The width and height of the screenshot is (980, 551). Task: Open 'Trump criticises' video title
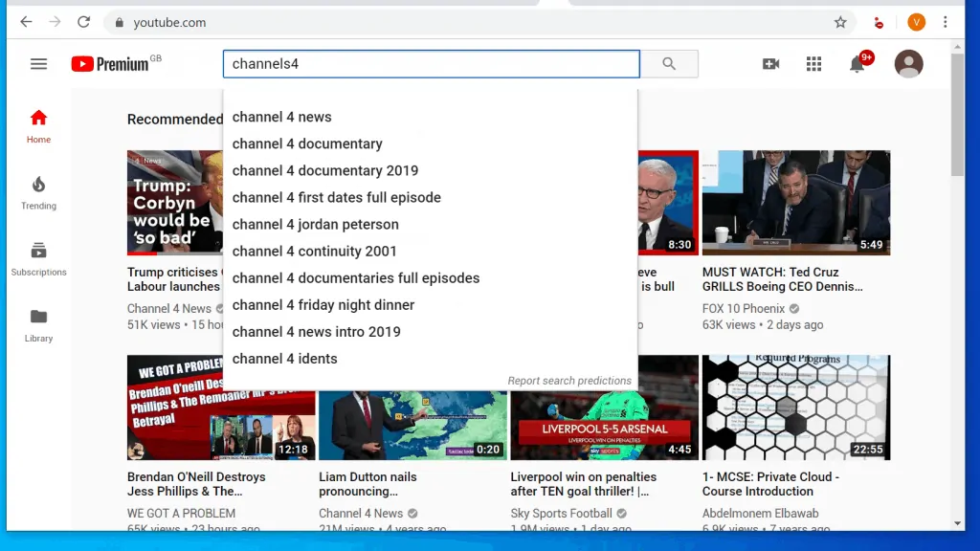(x=174, y=279)
